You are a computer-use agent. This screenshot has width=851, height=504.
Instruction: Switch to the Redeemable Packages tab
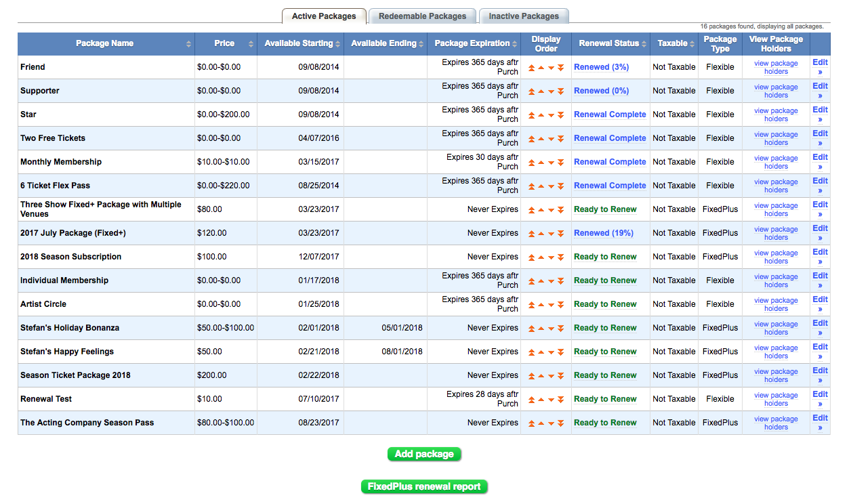[x=422, y=15]
